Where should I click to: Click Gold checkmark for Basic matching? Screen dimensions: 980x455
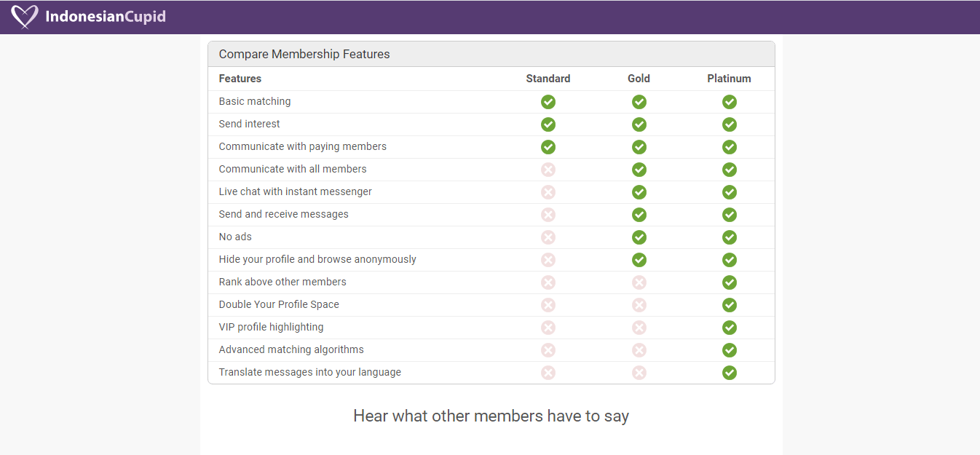639,102
